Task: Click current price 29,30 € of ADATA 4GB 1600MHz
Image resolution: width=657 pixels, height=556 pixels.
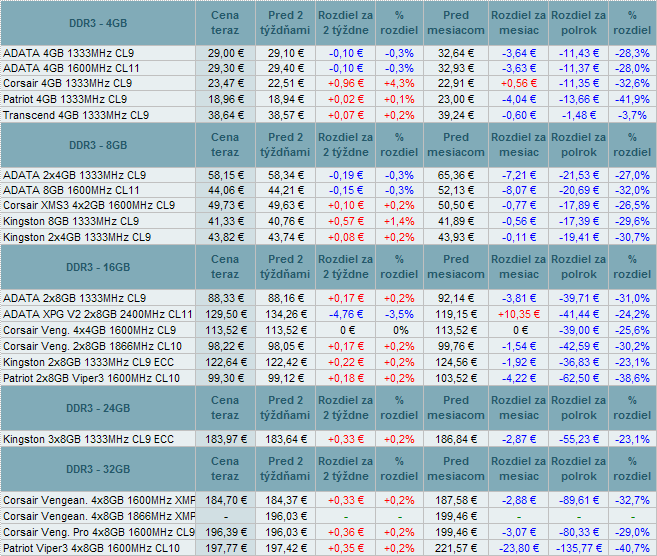Action: [x=226, y=68]
